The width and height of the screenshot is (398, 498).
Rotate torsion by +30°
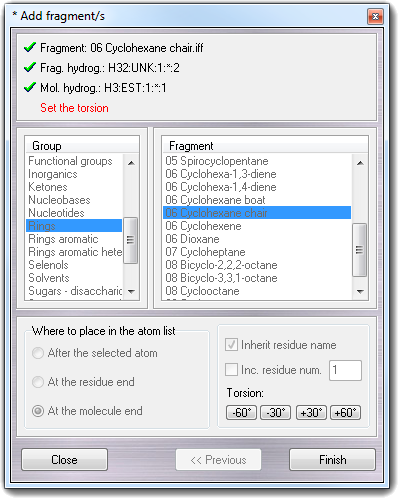coord(311,413)
